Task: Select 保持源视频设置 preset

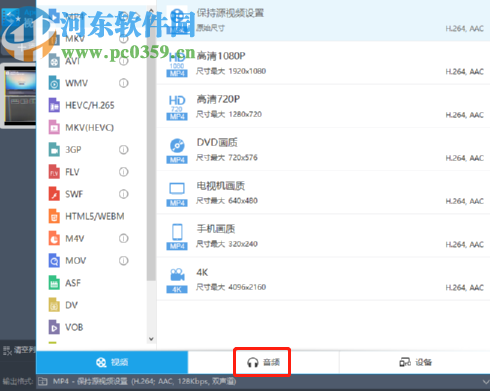Action: click(x=323, y=21)
